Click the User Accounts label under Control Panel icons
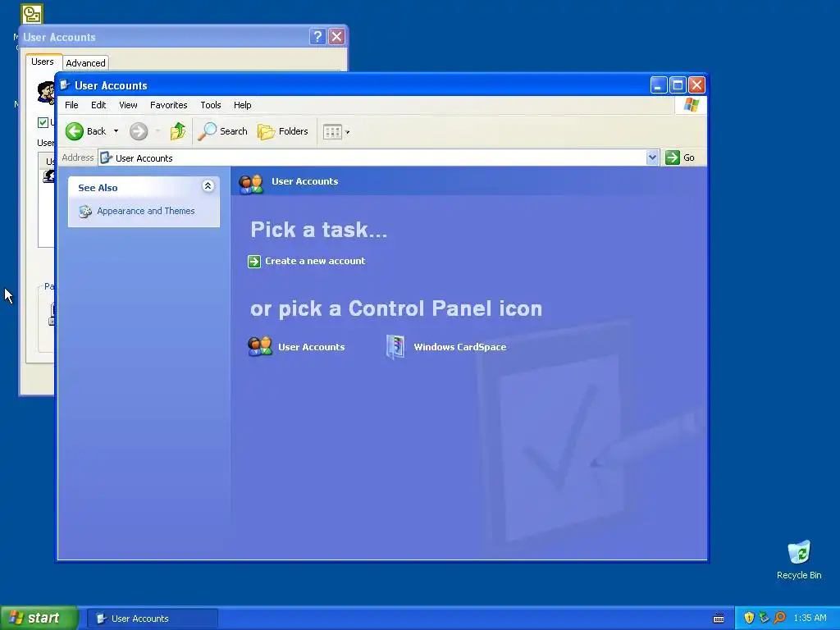840x630 pixels. click(311, 347)
